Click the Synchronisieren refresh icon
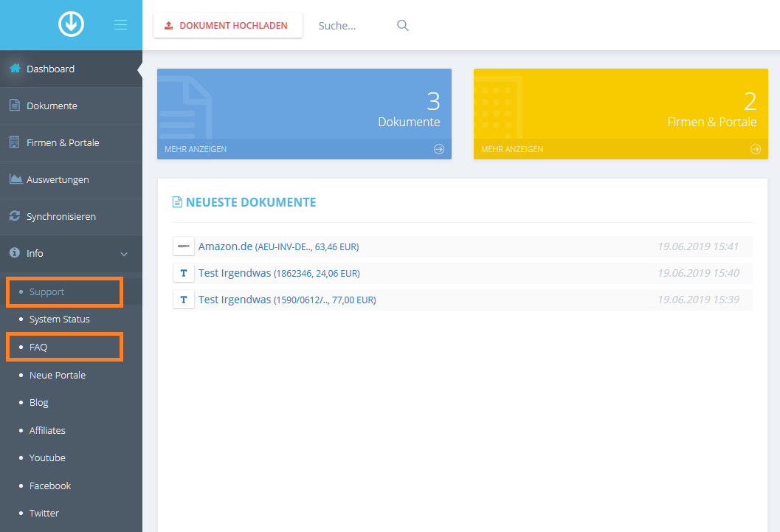This screenshot has height=532, width=780. pos(15,215)
